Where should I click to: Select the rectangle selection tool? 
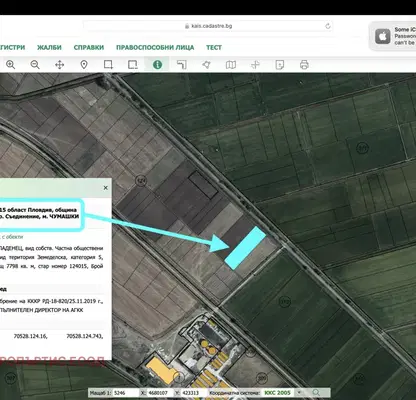point(108,65)
